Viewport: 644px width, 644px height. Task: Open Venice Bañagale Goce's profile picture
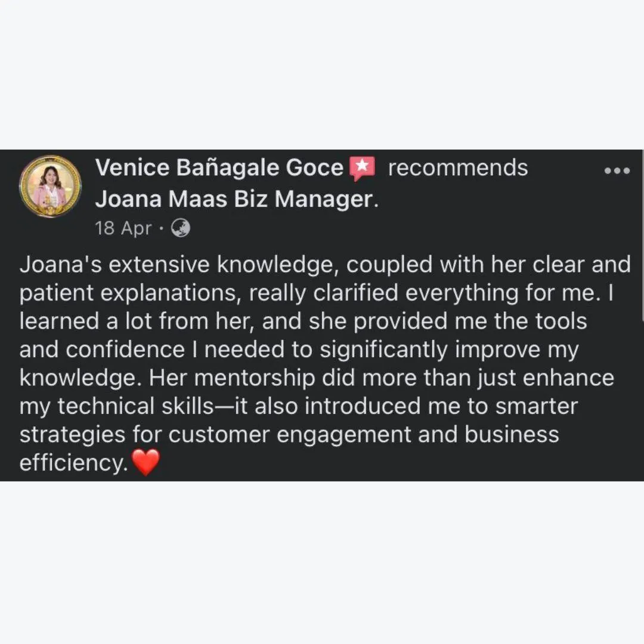click(x=50, y=186)
